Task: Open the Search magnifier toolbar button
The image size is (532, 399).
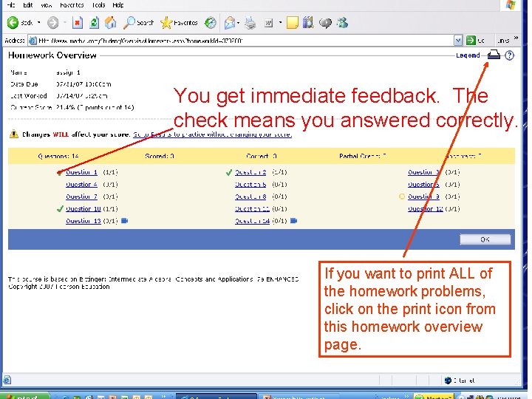Action: point(138,23)
